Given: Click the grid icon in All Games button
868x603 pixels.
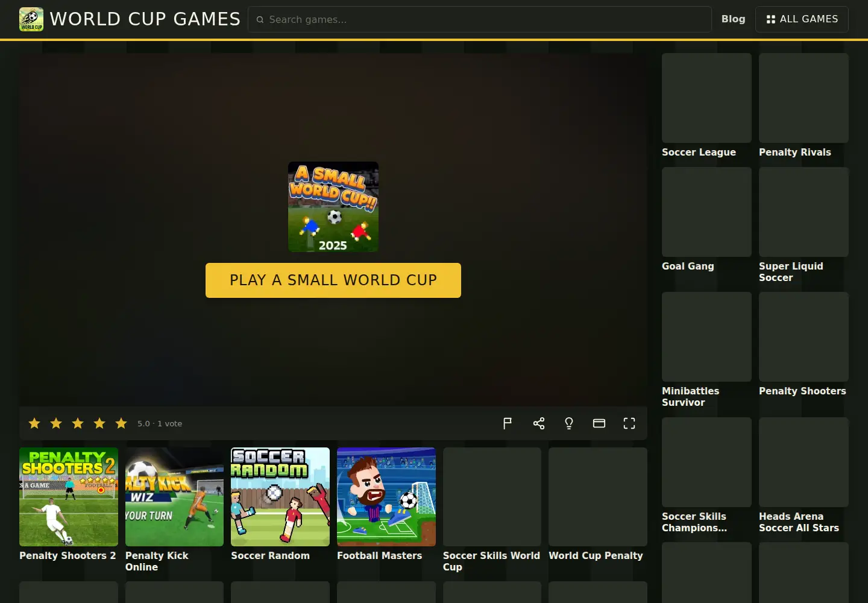Looking at the screenshot, I should (x=770, y=19).
